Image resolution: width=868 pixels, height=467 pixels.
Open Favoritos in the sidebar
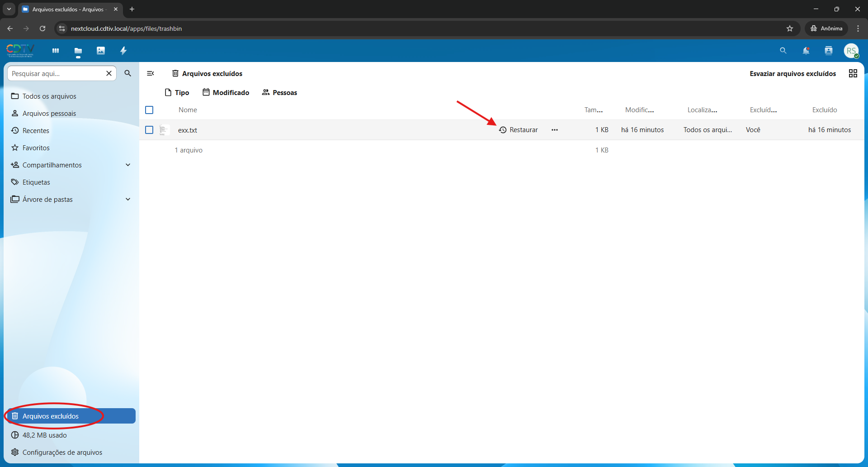[36, 148]
